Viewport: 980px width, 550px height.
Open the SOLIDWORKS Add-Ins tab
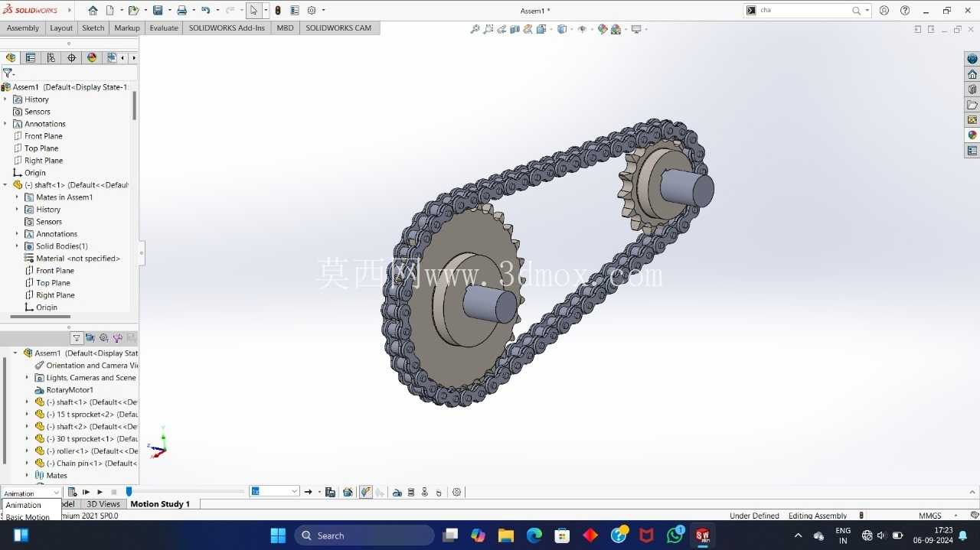pyautogui.click(x=227, y=28)
